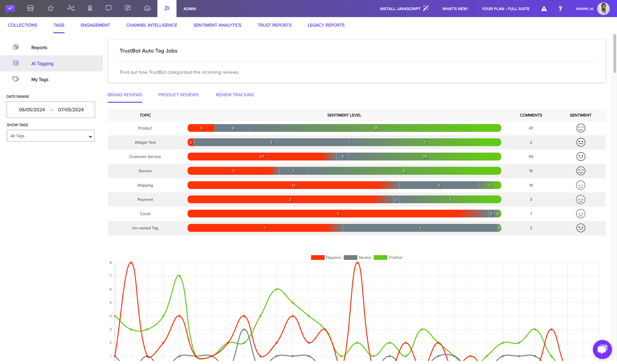Open the live chat bubble widget

[602, 349]
